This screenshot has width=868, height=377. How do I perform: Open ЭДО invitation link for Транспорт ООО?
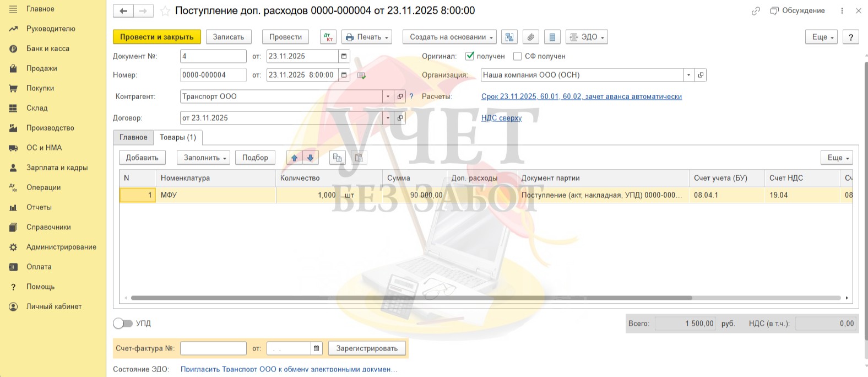[x=289, y=369]
